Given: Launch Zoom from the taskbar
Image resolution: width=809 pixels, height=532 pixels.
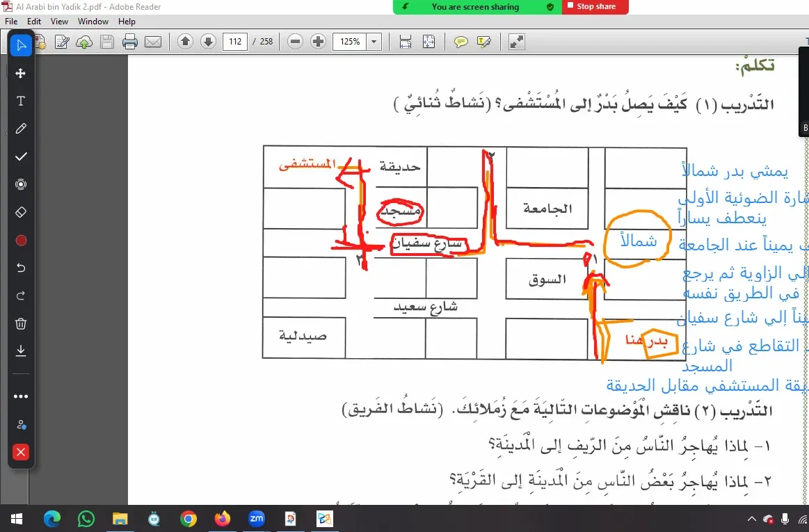Looking at the screenshot, I should (256, 519).
